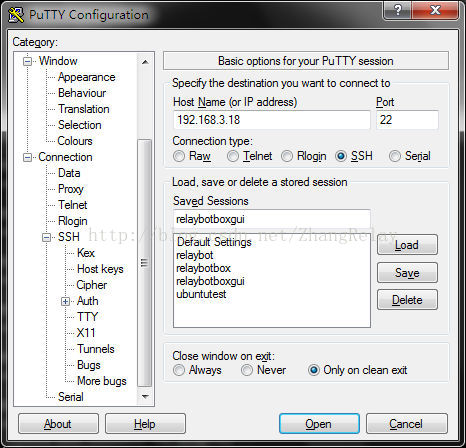Open Rlogin settings in category tree
The width and height of the screenshot is (466, 448).
[73, 221]
